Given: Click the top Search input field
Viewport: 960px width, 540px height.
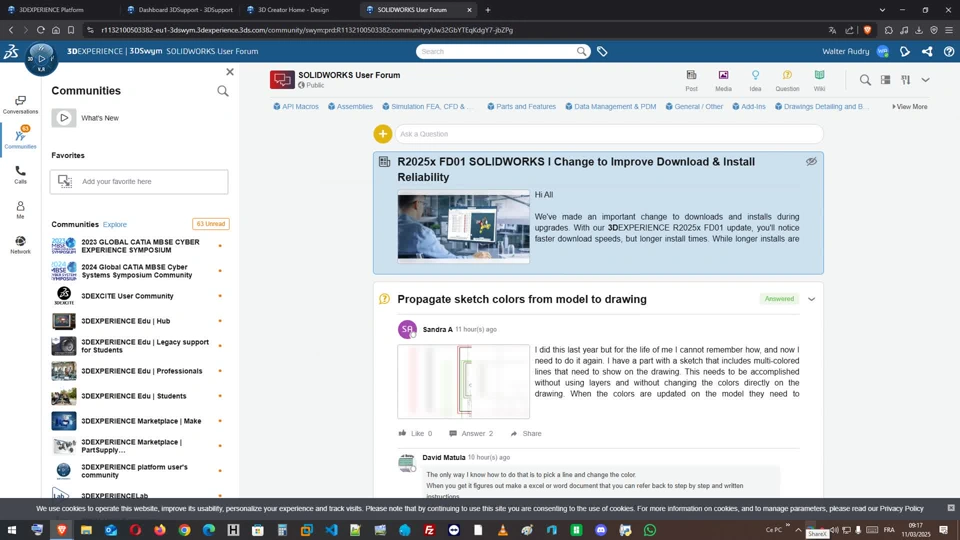Looking at the screenshot, I should click(495, 51).
